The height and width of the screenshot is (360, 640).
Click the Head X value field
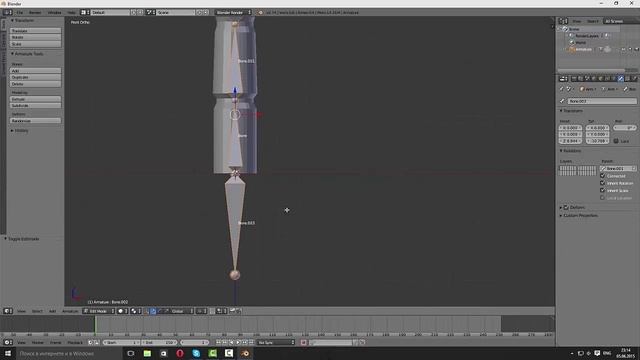pos(570,128)
